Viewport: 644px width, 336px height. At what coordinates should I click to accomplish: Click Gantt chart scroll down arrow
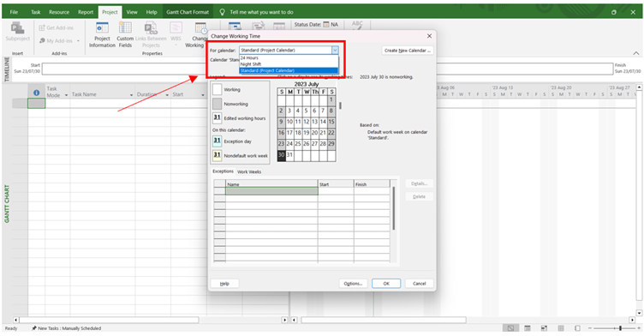coord(639,313)
